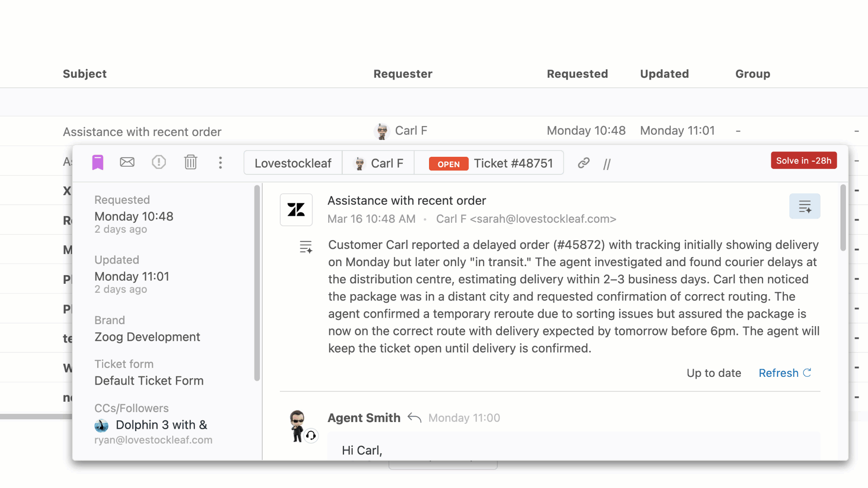Click the reply arrow next to Agent Smith

(414, 418)
